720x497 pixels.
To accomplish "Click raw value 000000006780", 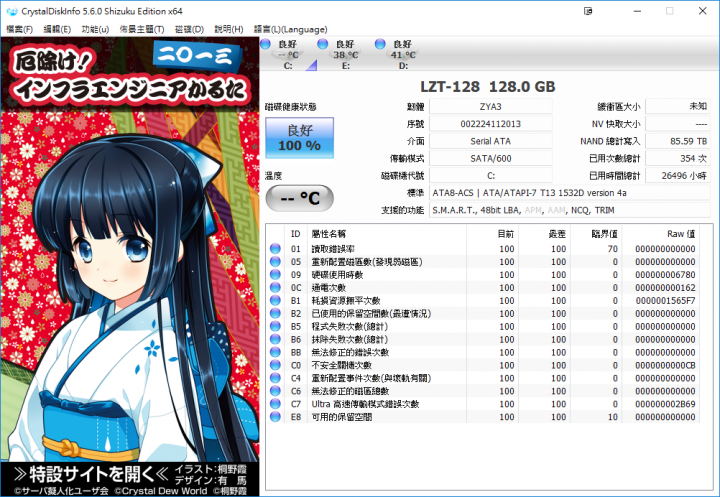I will (665, 275).
